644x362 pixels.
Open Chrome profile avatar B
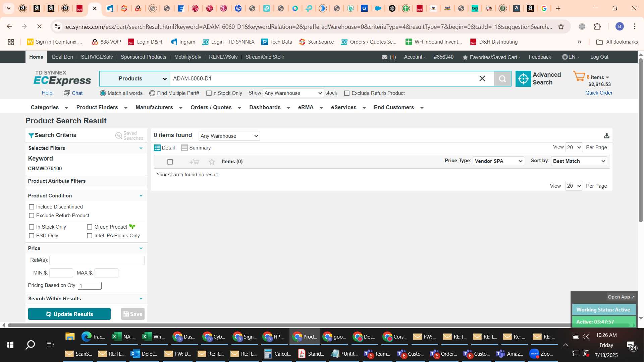pyautogui.click(x=620, y=26)
